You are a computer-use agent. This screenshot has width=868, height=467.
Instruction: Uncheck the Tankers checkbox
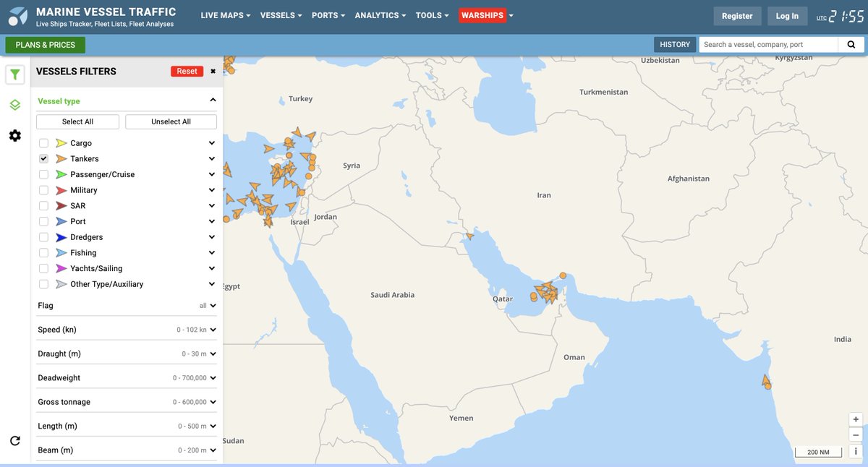[x=43, y=159]
